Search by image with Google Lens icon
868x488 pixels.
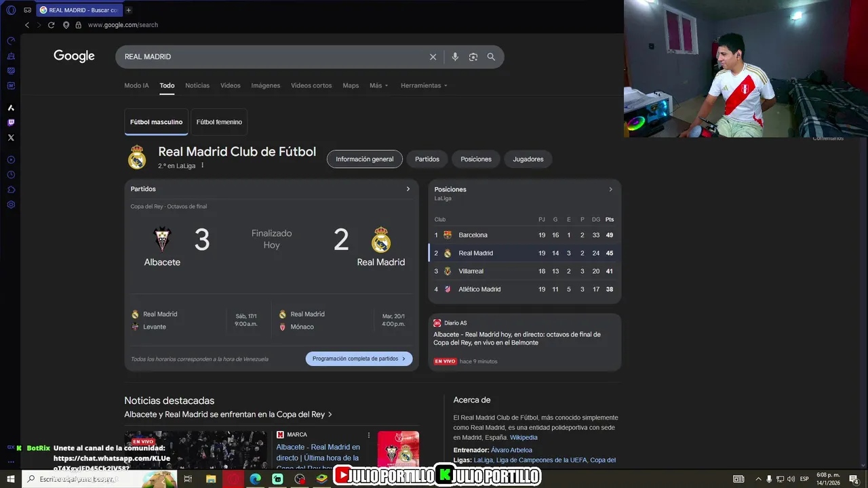tap(473, 57)
